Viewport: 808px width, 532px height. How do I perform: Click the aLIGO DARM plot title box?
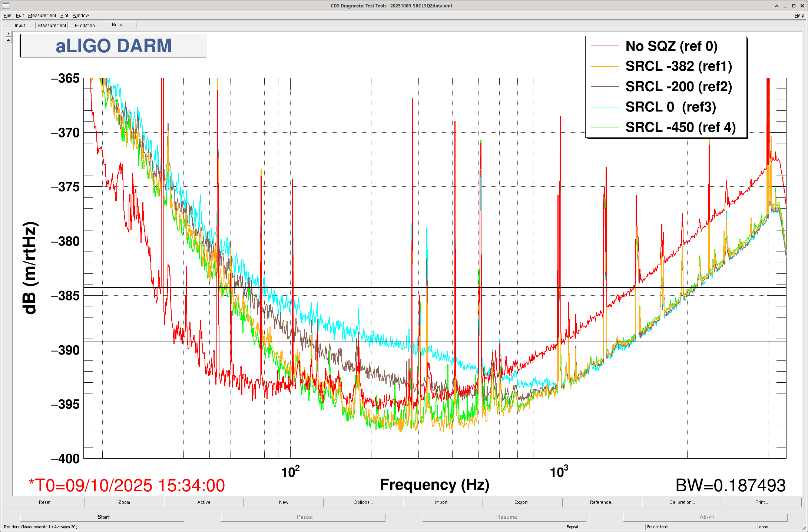pos(113,46)
